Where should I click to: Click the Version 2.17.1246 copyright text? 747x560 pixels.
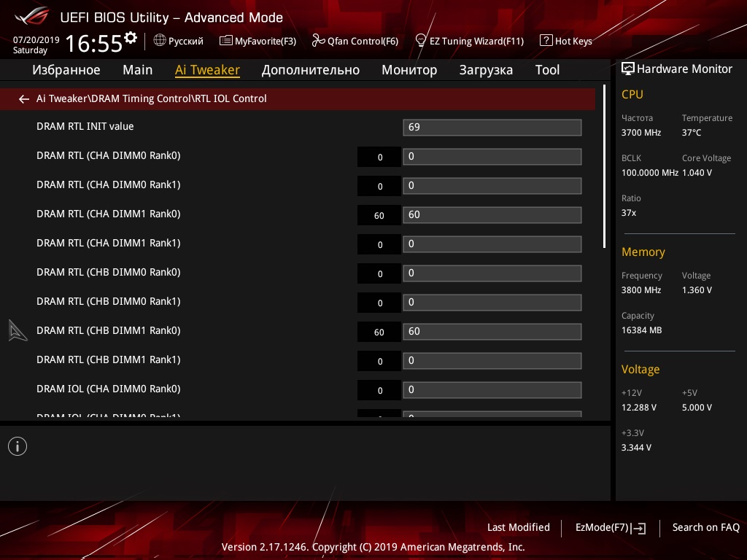373,547
